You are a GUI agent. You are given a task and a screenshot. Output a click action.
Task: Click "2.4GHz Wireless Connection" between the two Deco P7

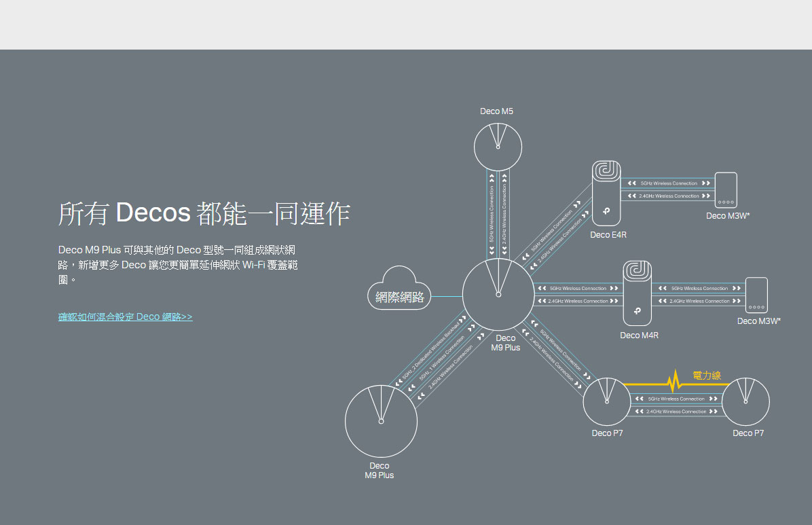[x=676, y=412]
